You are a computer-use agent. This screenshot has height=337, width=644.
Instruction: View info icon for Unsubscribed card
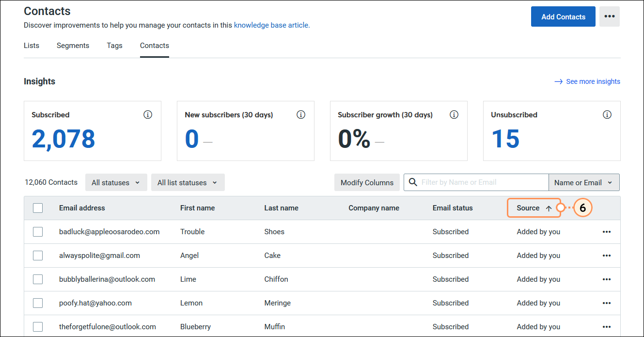(x=607, y=115)
